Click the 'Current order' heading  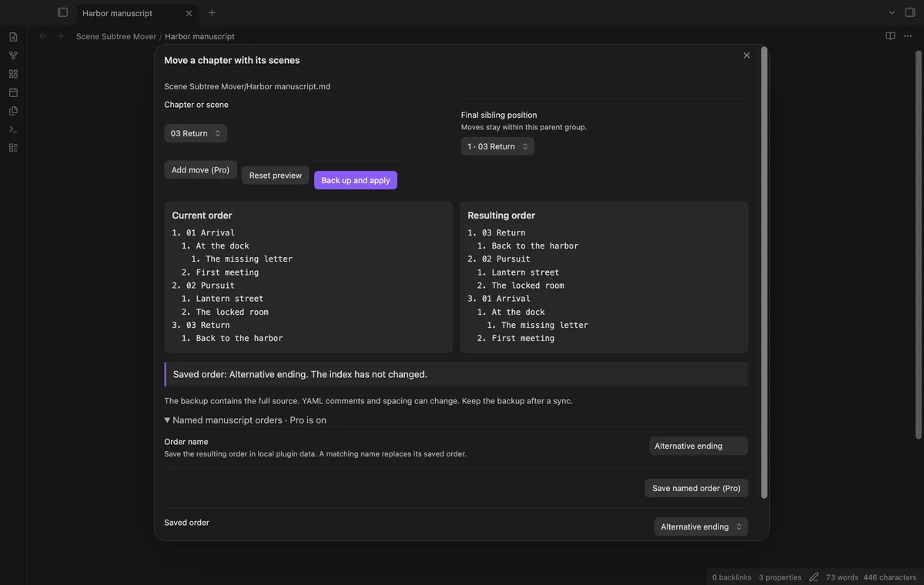click(x=202, y=216)
